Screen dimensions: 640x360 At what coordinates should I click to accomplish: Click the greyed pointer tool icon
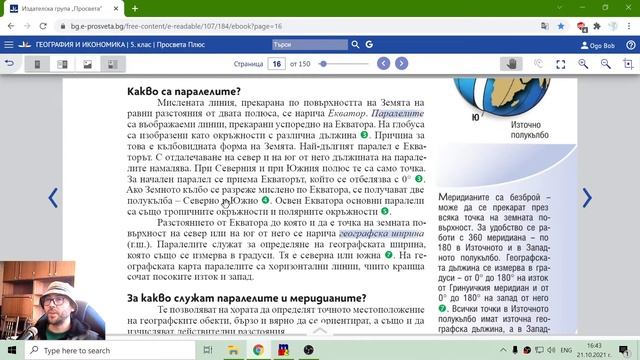[x=538, y=64]
